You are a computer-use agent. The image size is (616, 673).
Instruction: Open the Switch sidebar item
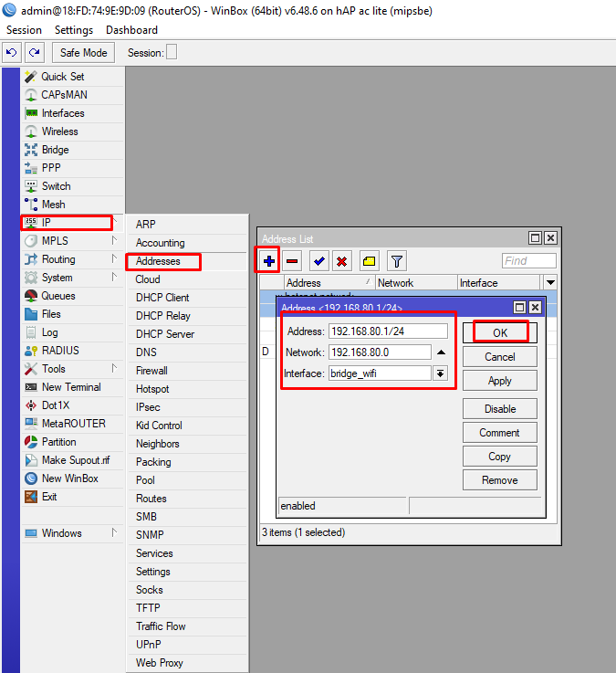click(x=72, y=186)
